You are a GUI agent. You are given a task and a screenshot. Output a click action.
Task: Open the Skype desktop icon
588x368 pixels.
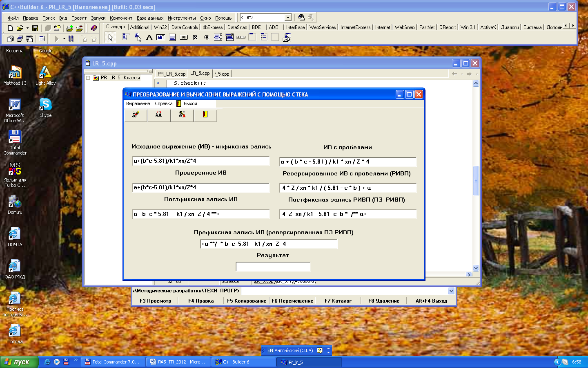point(45,108)
